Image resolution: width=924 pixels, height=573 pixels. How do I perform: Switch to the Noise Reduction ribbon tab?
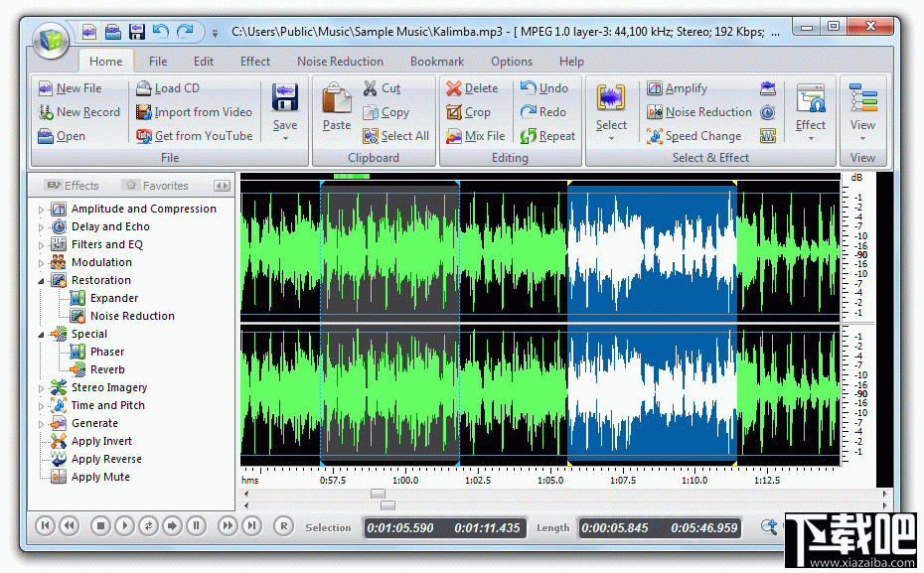click(x=340, y=62)
